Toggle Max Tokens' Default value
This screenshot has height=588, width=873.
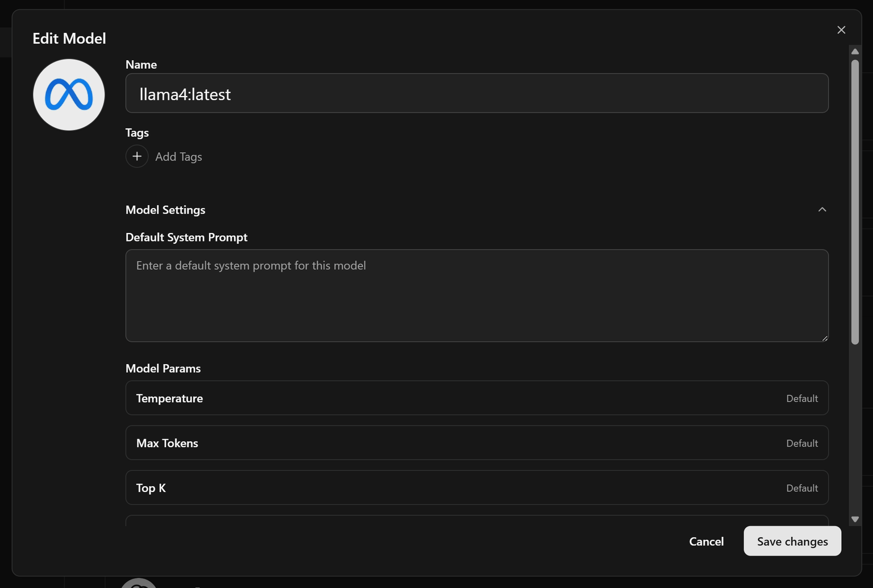click(801, 443)
